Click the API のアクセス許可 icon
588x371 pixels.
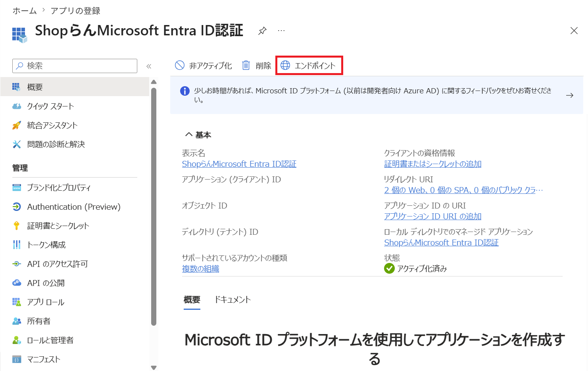(x=16, y=264)
